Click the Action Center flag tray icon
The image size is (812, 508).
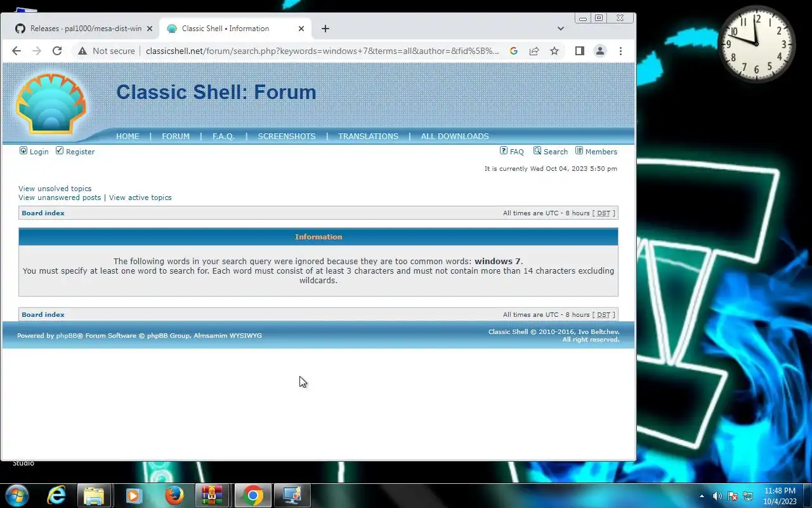tap(733, 496)
